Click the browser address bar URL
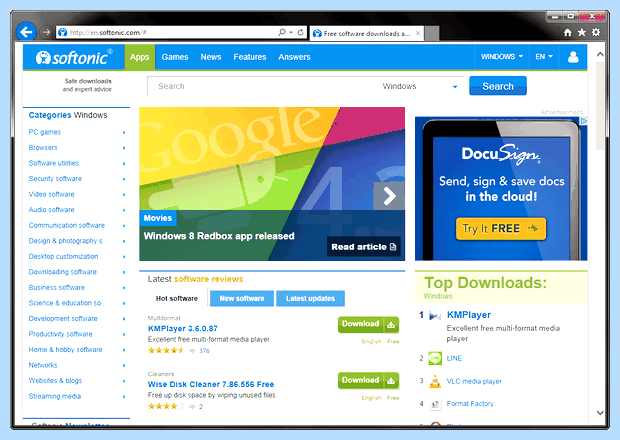Image resolution: width=620 pixels, height=440 pixels. pos(108,32)
